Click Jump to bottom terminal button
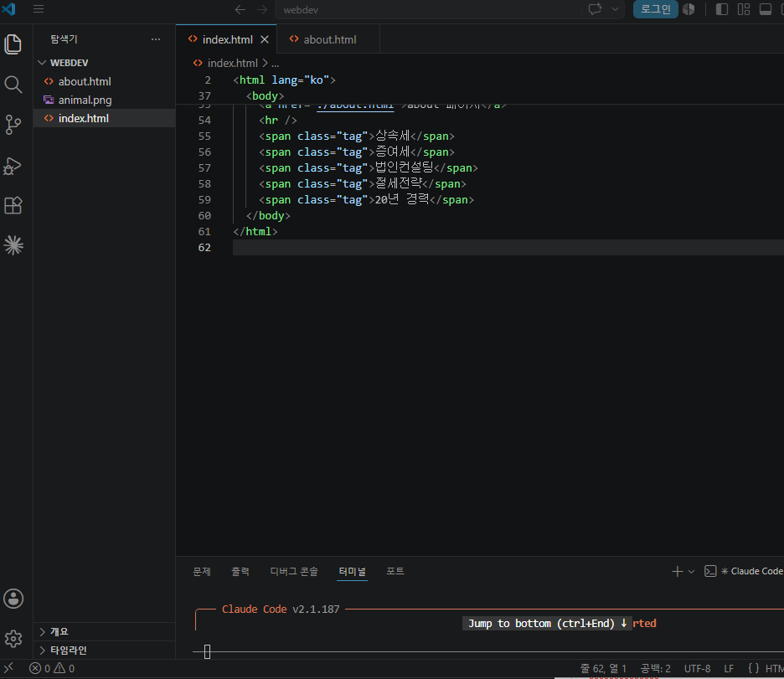Image resolution: width=784 pixels, height=679 pixels. coord(547,623)
